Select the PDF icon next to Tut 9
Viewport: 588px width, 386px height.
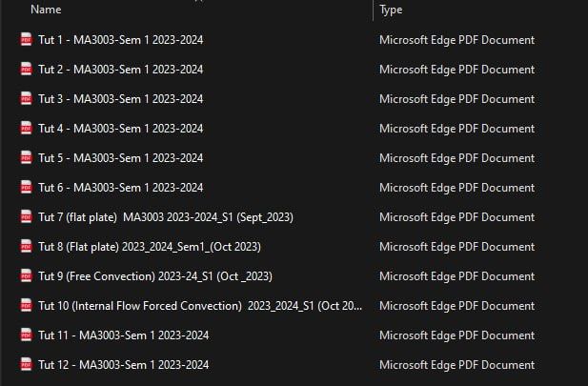click(x=27, y=276)
